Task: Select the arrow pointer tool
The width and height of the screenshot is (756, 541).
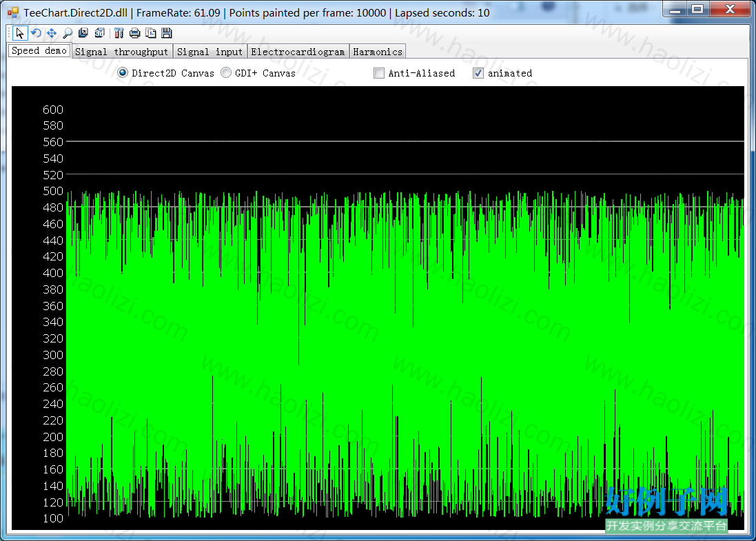Action: point(19,33)
